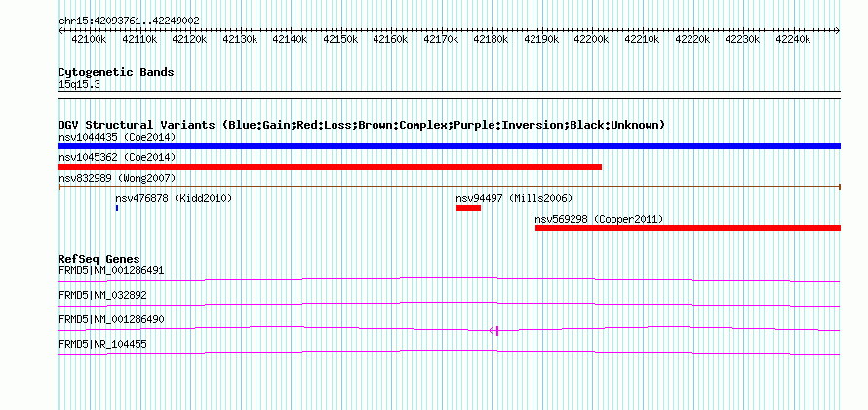Click the FRMD5 NM_001286491 magenta transcript line
The width and height of the screenshot is (868, 410).
(x=449, y=279)
